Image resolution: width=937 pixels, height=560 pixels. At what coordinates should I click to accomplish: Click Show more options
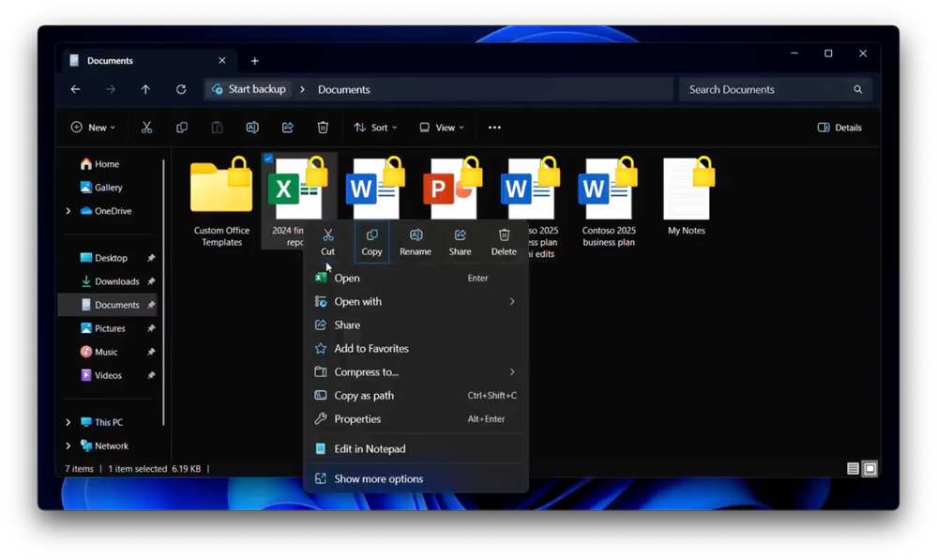(x=378, y=479)
